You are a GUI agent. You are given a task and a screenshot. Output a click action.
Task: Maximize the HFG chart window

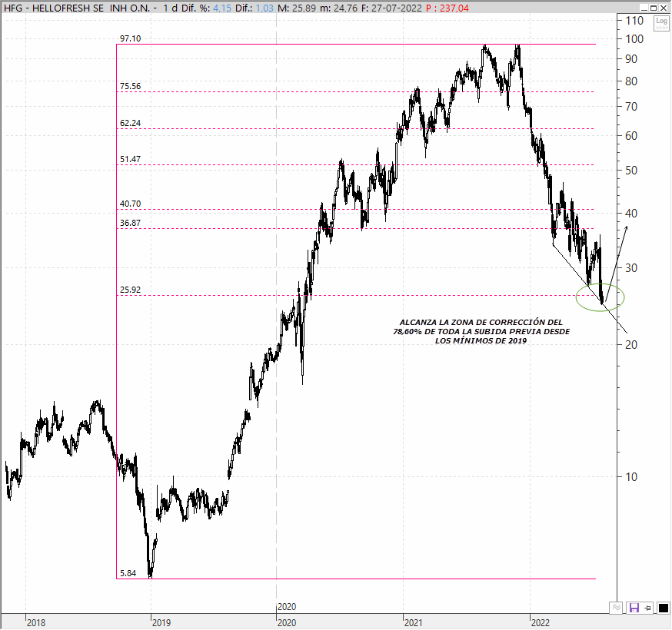click(x=654, y=8)
